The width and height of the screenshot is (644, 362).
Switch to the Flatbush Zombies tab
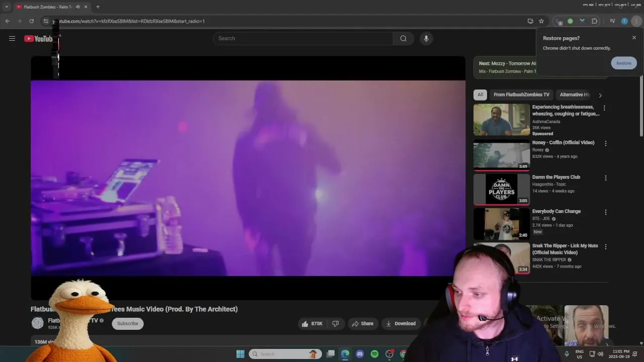[x=48, y=7]
